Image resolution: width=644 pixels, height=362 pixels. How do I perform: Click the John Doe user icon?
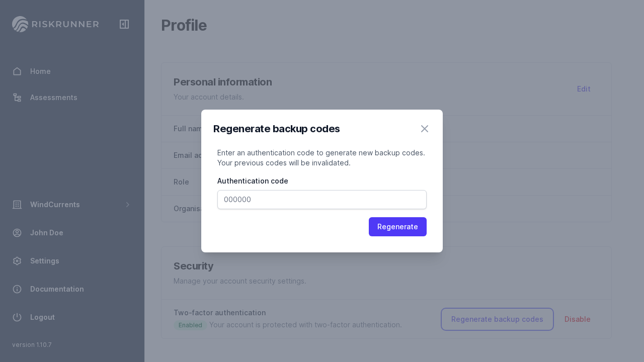(17, 233)
